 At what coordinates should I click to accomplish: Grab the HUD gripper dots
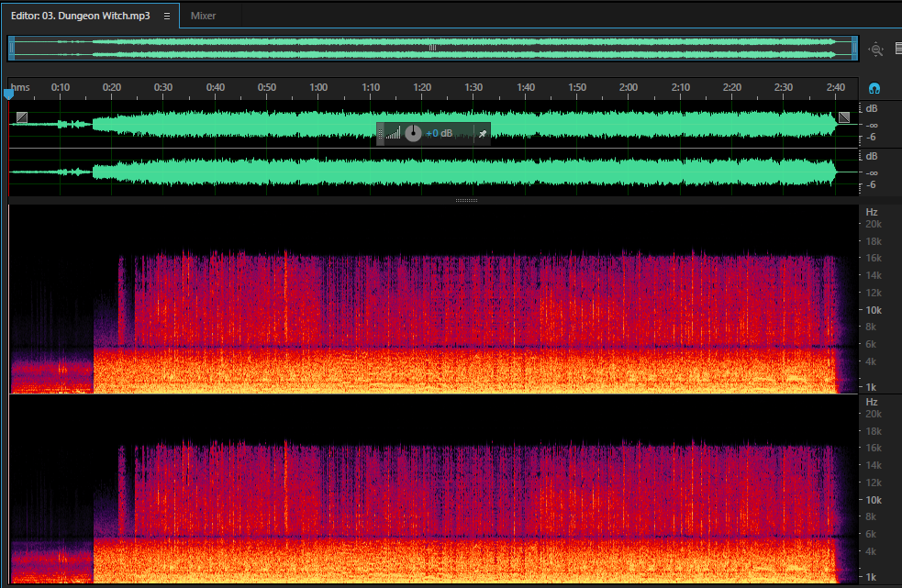(380, 134)
